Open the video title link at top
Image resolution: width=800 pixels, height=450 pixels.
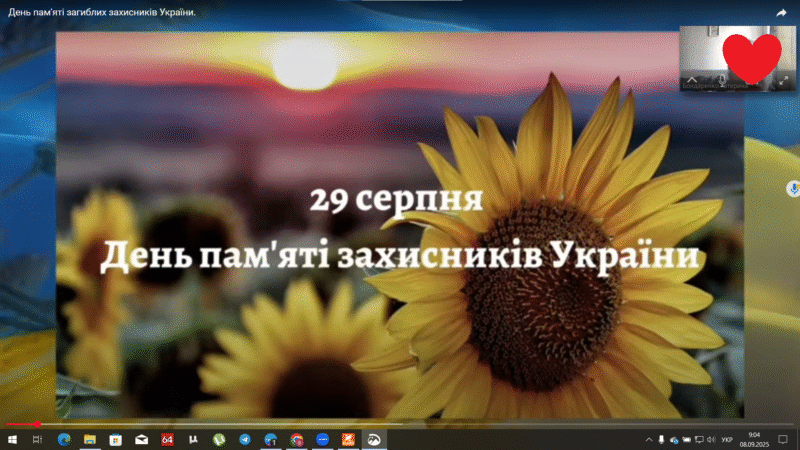(101, 12)
